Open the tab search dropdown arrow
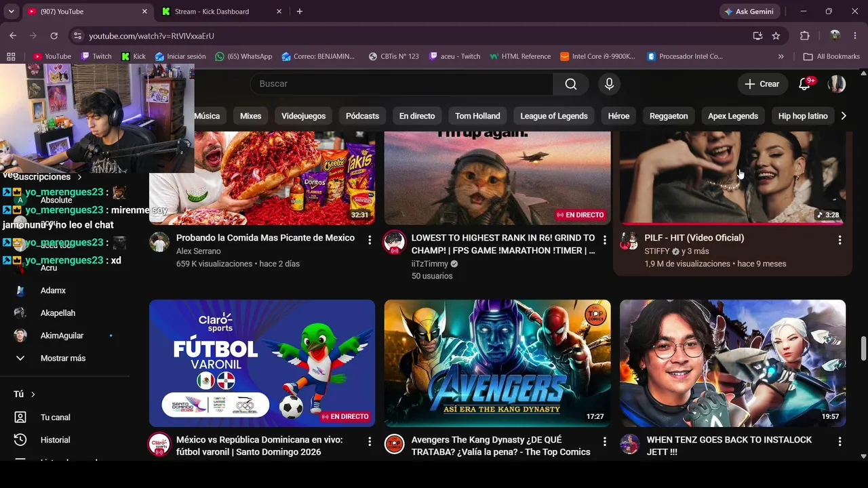Screen dimensions: 868x488 tap(11, 12)
